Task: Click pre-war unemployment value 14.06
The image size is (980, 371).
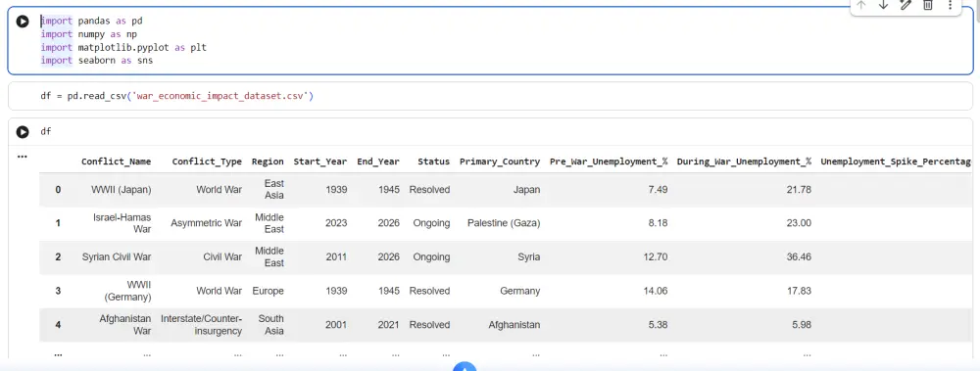Action: point(655,291)
